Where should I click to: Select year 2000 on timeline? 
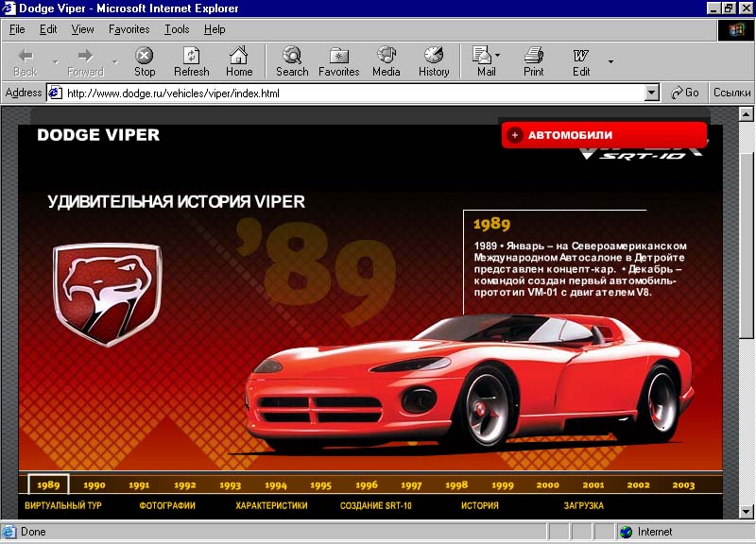click(548, 484)
